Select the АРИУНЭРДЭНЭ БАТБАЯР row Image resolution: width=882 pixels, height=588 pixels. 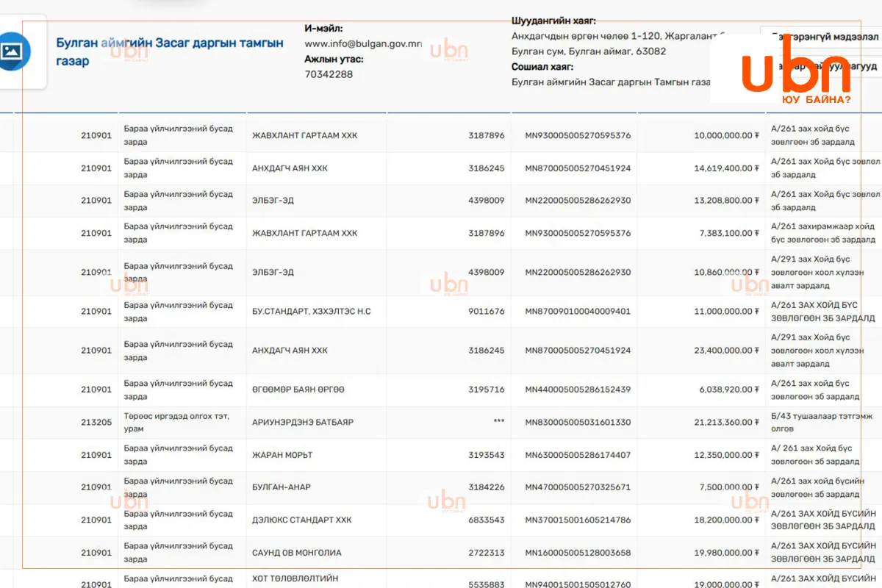point(441,423)
